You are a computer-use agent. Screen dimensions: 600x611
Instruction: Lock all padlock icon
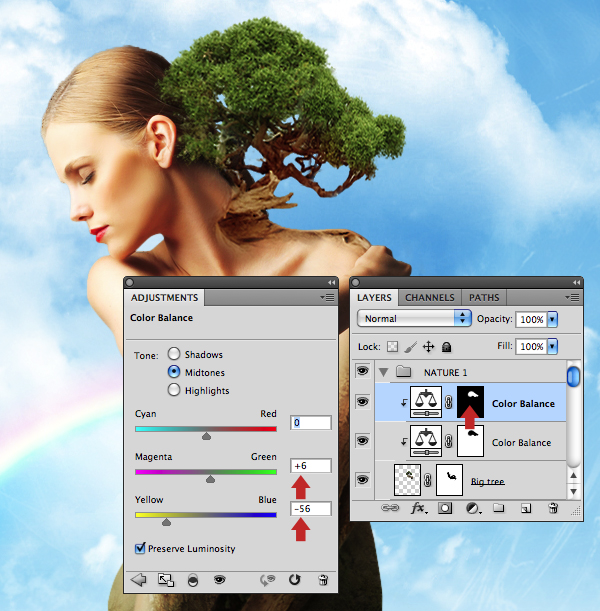[x=446, y=346]
